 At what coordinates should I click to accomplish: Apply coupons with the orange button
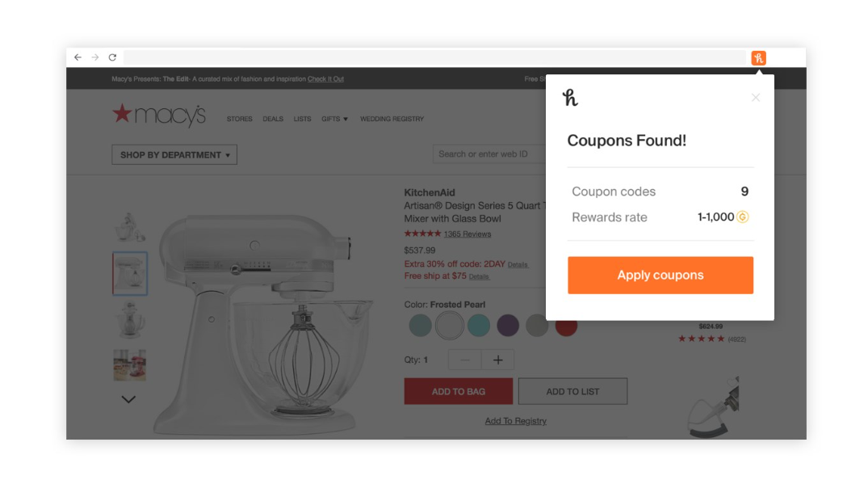(660, 275)
